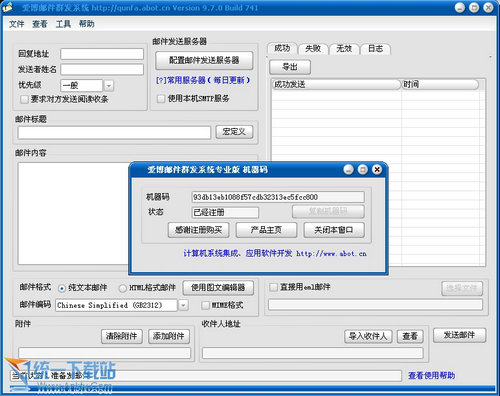Enable the MIME格式 checkbox

[205, 305]
